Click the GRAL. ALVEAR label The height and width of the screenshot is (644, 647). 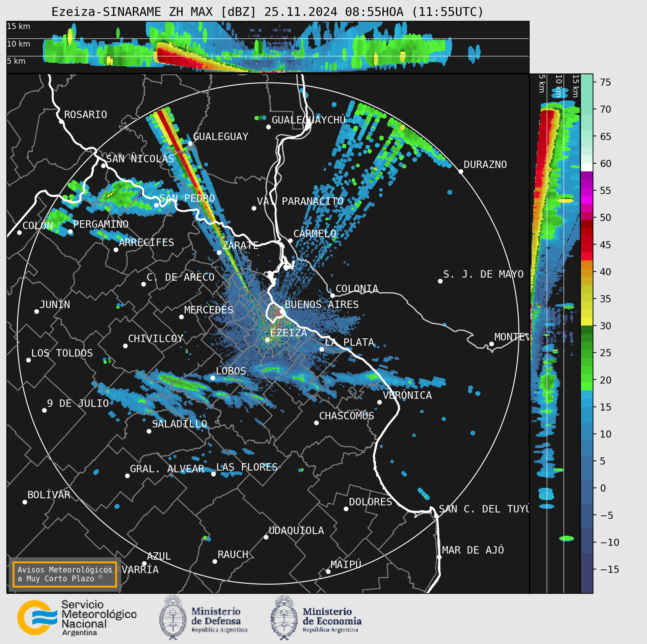click(x=167, y=469)
